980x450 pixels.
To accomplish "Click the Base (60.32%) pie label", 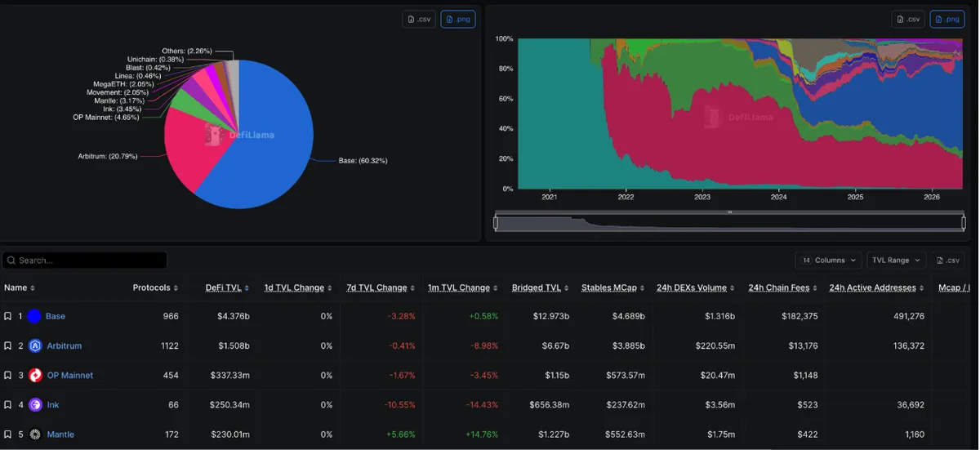I will coord(363,161).
